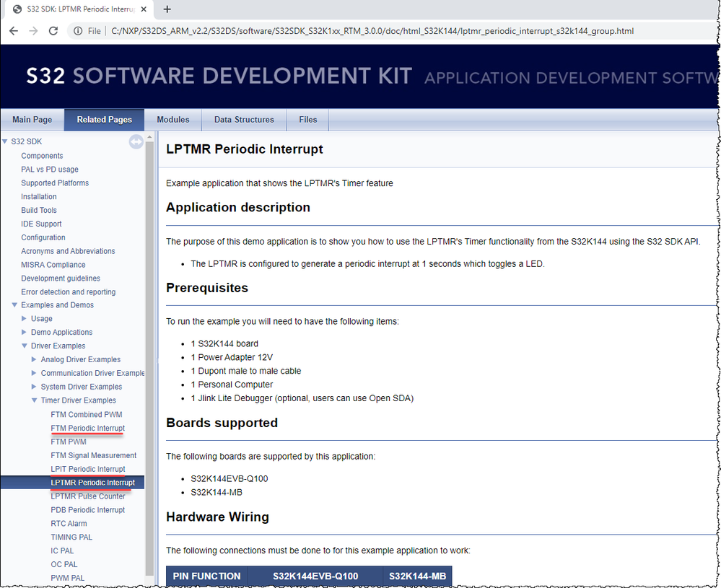Click the browser back navigation arrow

[x=14, y=31]
